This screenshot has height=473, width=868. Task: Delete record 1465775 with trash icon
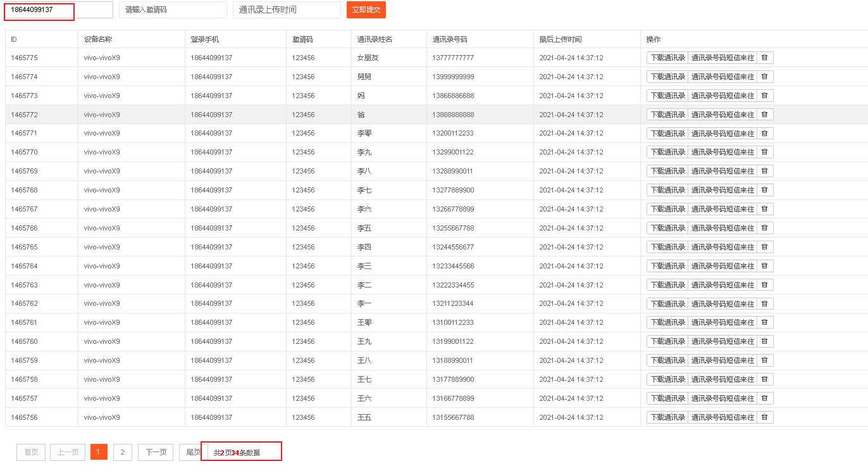[765, 58]
